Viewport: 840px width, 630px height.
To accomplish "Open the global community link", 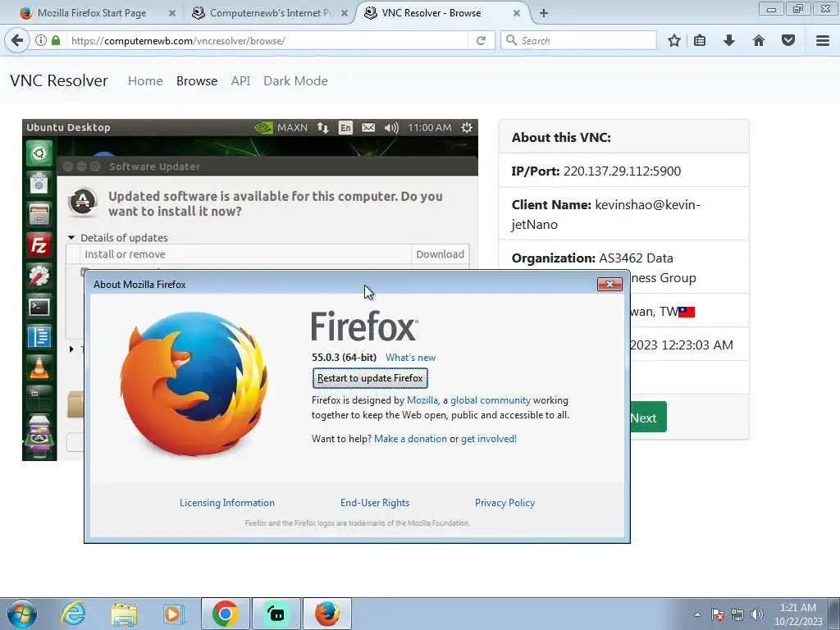I will 491,400.
